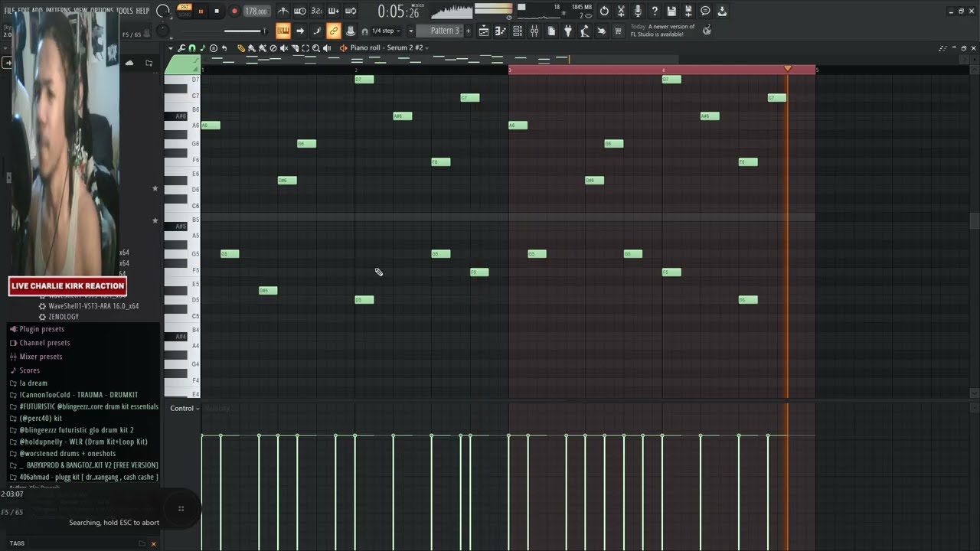Viewport: 980px width, 551px height.
Task: Open the Mixer view icon
Action: coord(534,31)
